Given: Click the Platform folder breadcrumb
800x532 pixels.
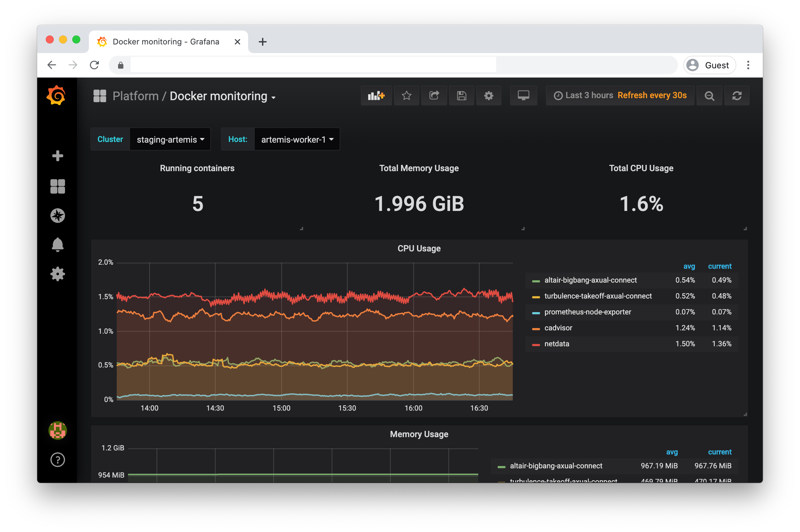Looking at the screenshot, I should pyautogui.click(x=135, y=97).
